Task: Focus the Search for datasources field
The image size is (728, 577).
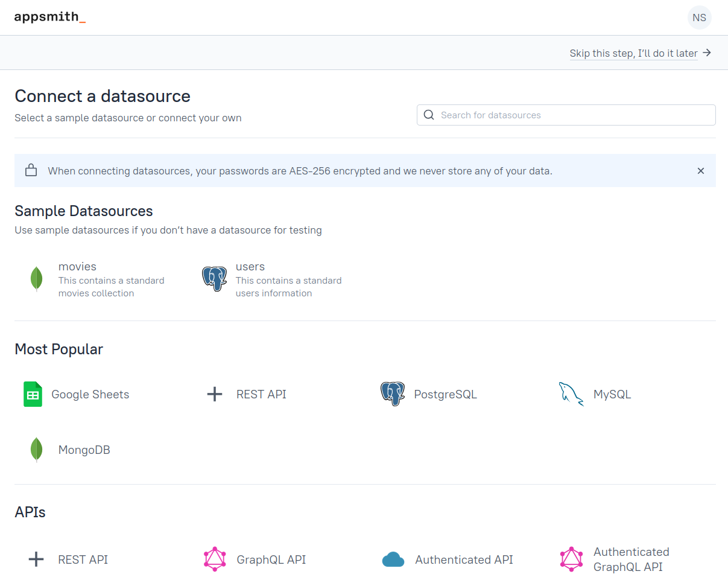Action: click(x=573, y=115)
